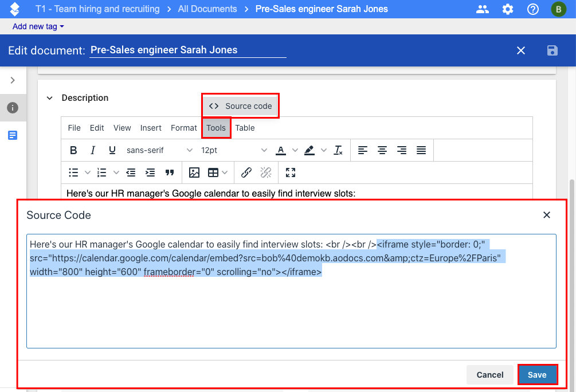Click the user avatar B
576x392 pixels.
coord(558,9)
